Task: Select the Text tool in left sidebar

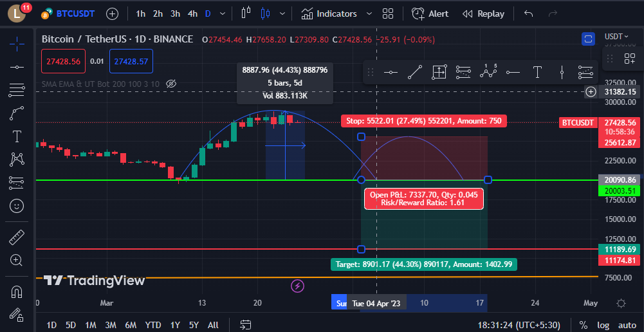Action: tap(17, 136)
